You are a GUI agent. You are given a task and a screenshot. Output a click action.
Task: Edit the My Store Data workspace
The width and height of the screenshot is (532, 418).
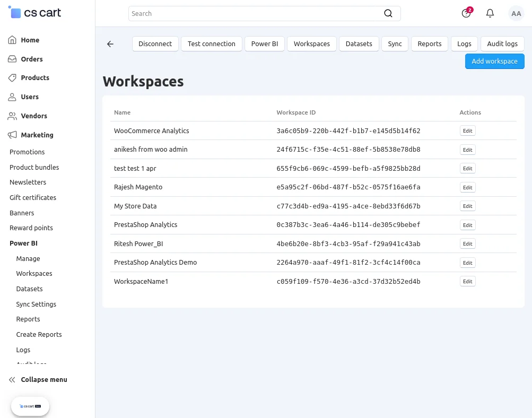467,206
